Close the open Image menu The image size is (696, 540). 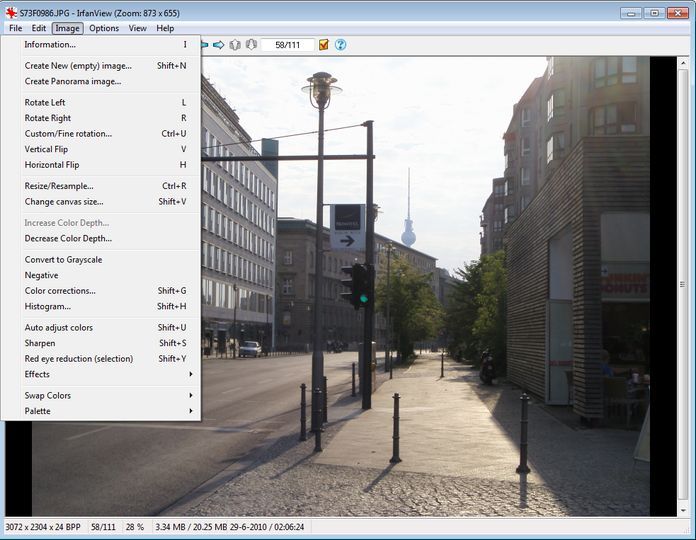coord(67,28)
